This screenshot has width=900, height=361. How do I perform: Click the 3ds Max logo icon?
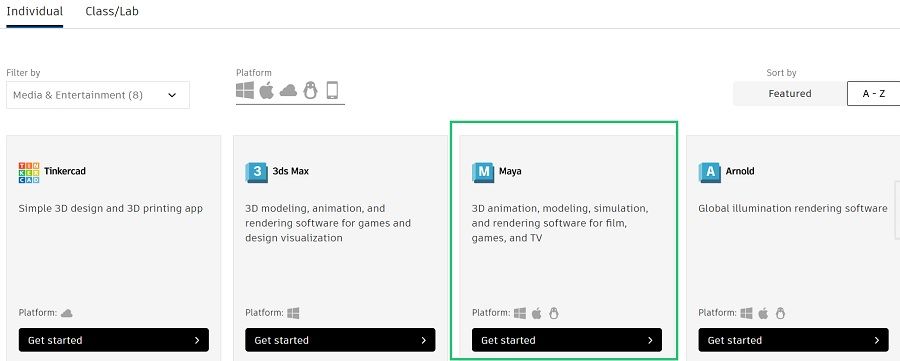tap(257, 172)
